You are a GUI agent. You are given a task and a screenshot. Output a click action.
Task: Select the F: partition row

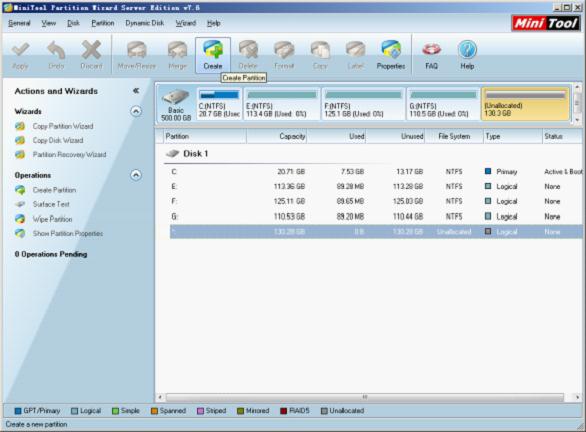pyautogui.click(x=376, y=201)
